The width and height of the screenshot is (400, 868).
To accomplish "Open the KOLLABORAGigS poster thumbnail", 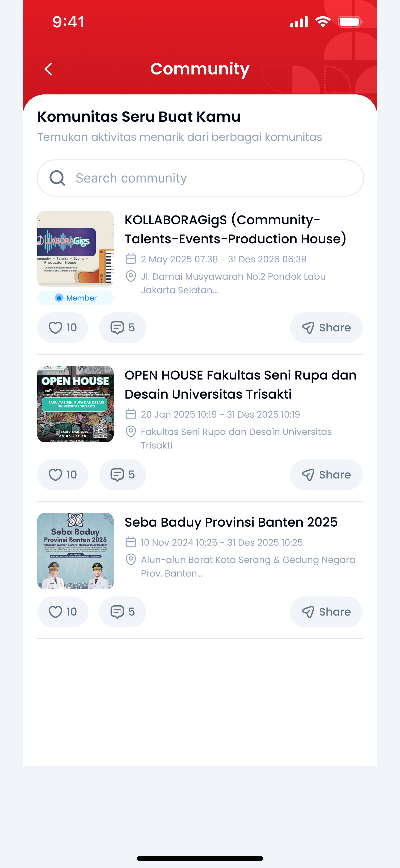I will 75,249.
